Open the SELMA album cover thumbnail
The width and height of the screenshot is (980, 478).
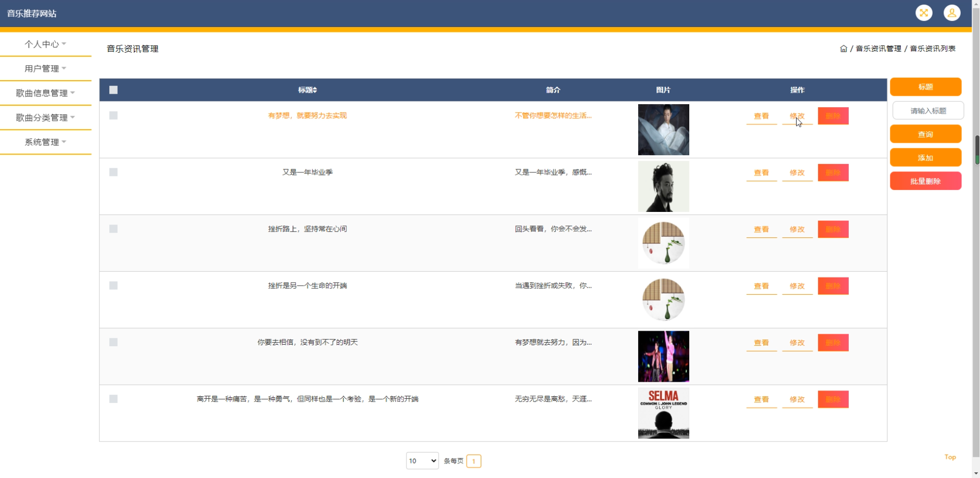[663, 413]
